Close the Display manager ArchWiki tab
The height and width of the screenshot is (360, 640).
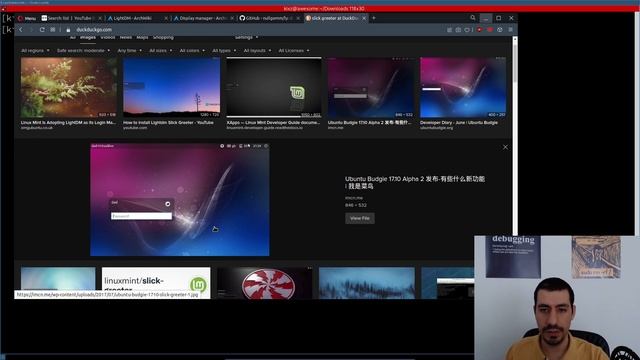232,18
